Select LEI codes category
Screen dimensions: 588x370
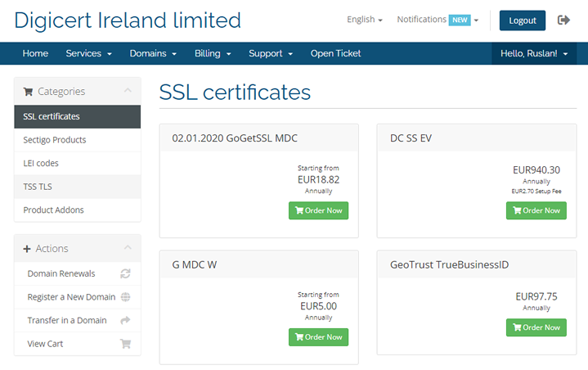click(77, 163)
